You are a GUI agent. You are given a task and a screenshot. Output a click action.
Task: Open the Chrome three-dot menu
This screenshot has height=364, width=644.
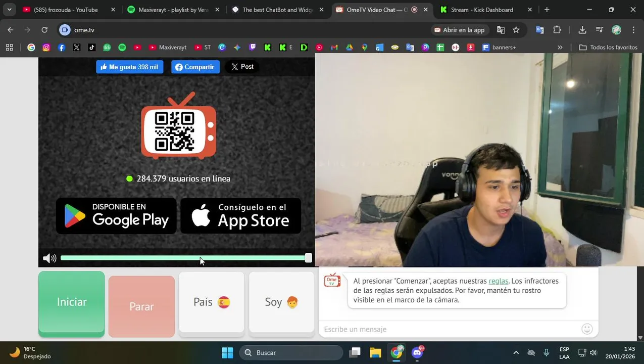pos(633,30)
